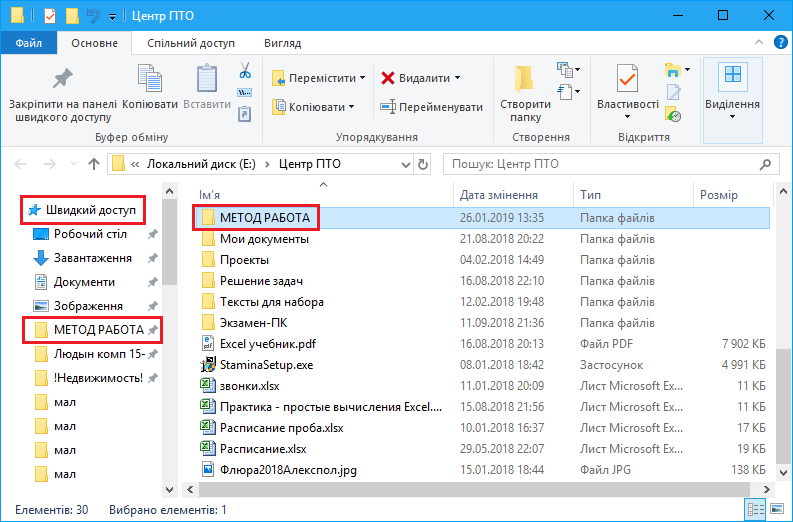Click the Create folder icon
This screenshot has height=522, width=793.
click(x=524, y=79)
